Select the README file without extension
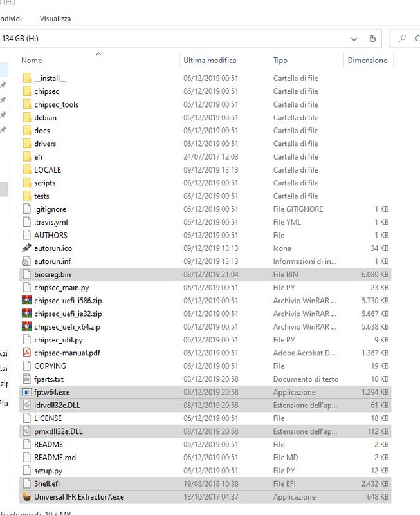This screenshot has width=420, height=515. [49, 444]
